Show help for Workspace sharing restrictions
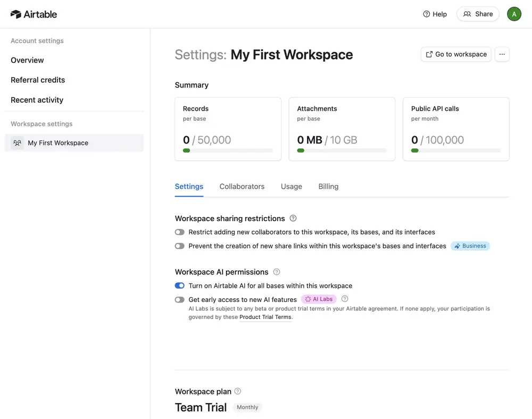This screenshot has height=419, width=532. click(x=293, y=219)
